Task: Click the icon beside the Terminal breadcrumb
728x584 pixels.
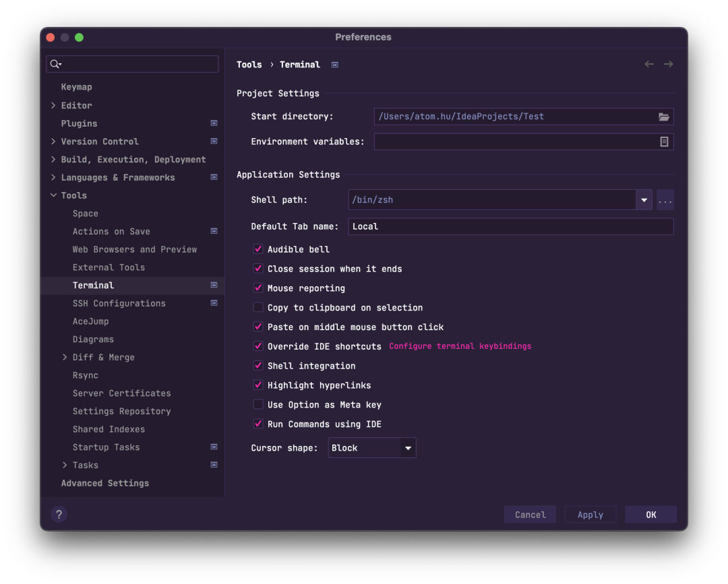Action: (x=335, y=64)
